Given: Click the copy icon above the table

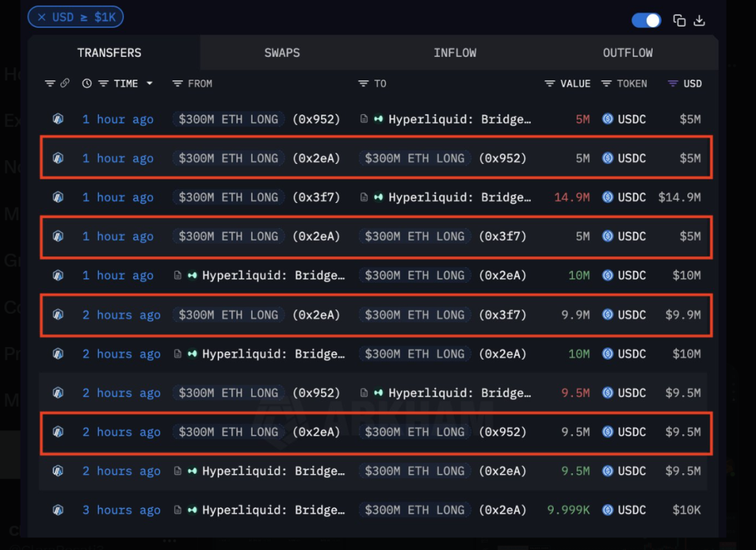Looking at the screenshot, I should pos(679,20).
